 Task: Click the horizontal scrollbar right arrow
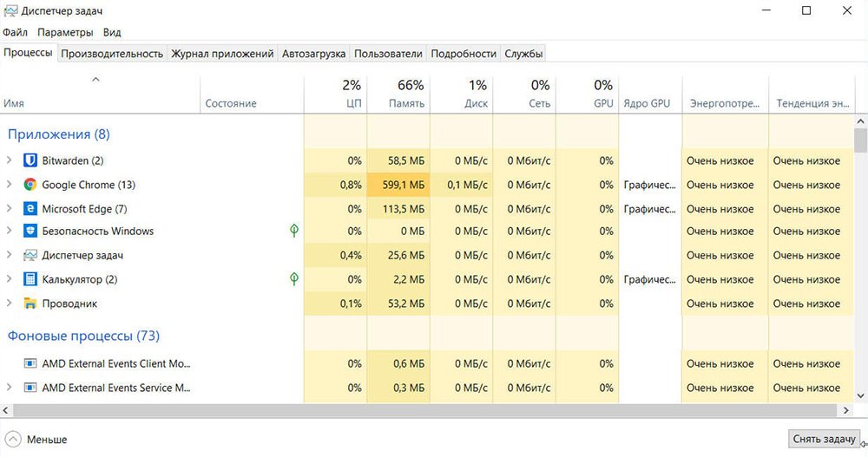[x=845, y=410]
